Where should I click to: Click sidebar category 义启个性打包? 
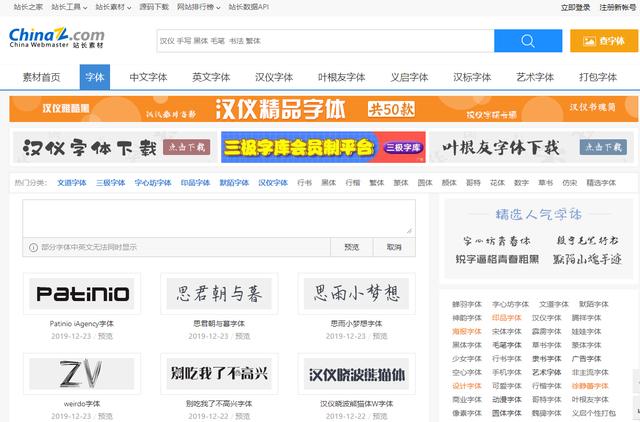pyautogui.click(x=593, y=413)
